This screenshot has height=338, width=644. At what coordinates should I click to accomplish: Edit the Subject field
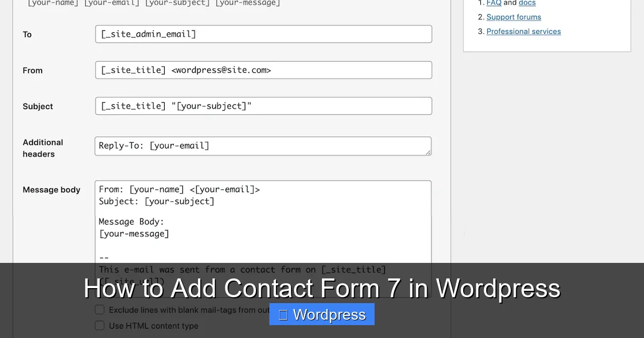263,106
